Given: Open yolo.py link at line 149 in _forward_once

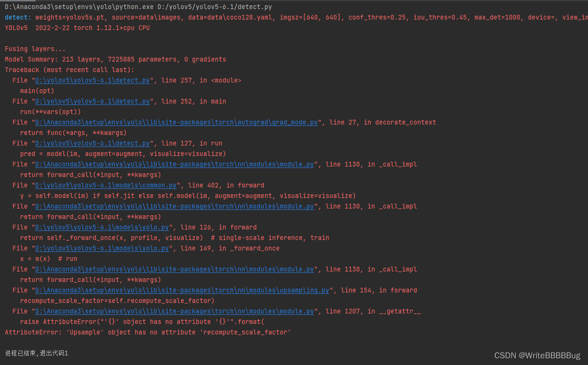Looking at the screenshot, I should [101, 248].
